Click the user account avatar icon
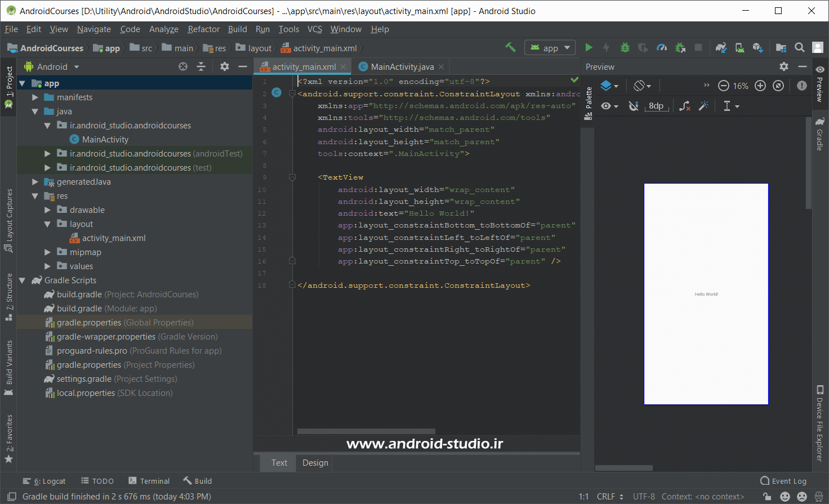The image size is (829, 504). [x=817, y=48]
